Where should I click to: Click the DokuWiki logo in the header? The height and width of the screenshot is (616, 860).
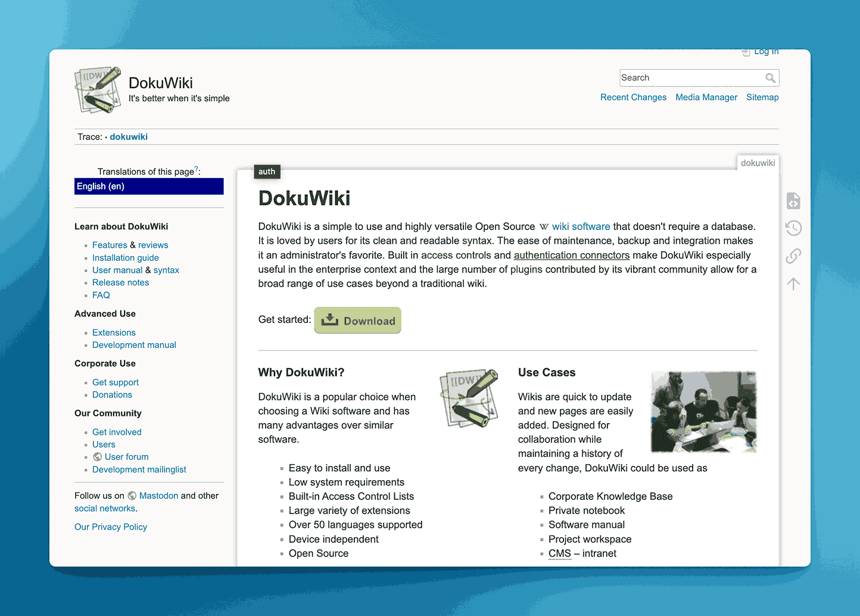coord(98,90)
